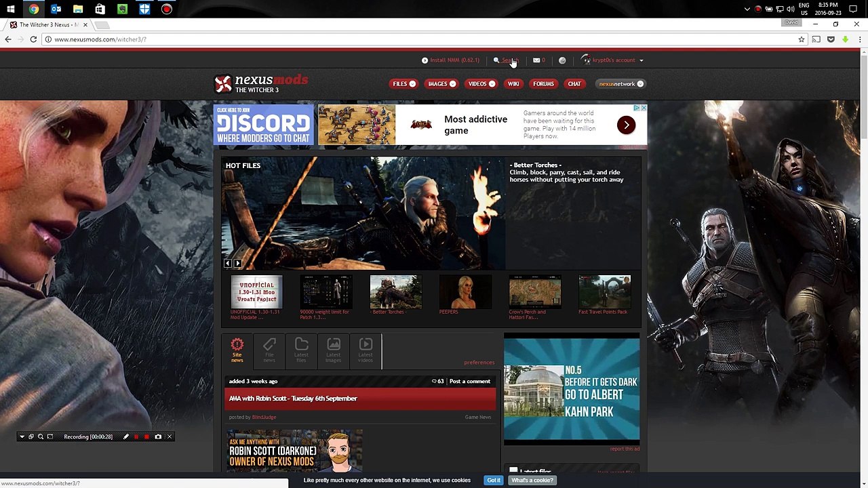Click the Install NMM play icon
Viewport: 868px width, 488px height.
coord(425,60)
